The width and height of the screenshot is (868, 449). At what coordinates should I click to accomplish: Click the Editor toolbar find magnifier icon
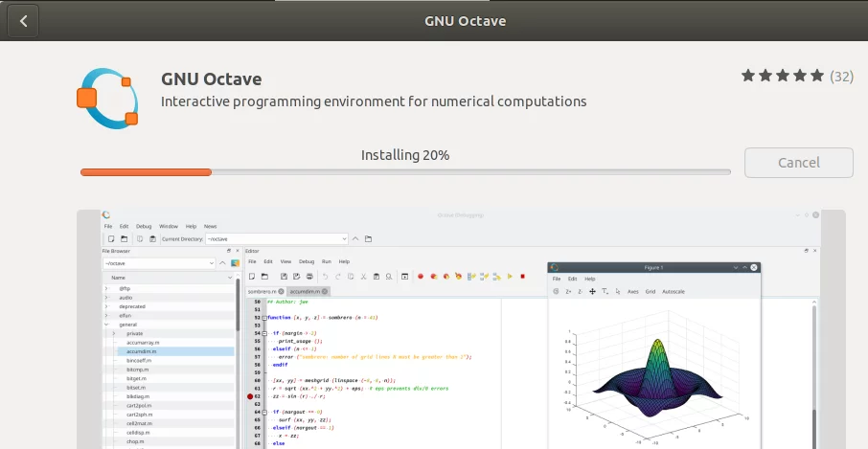389,277
